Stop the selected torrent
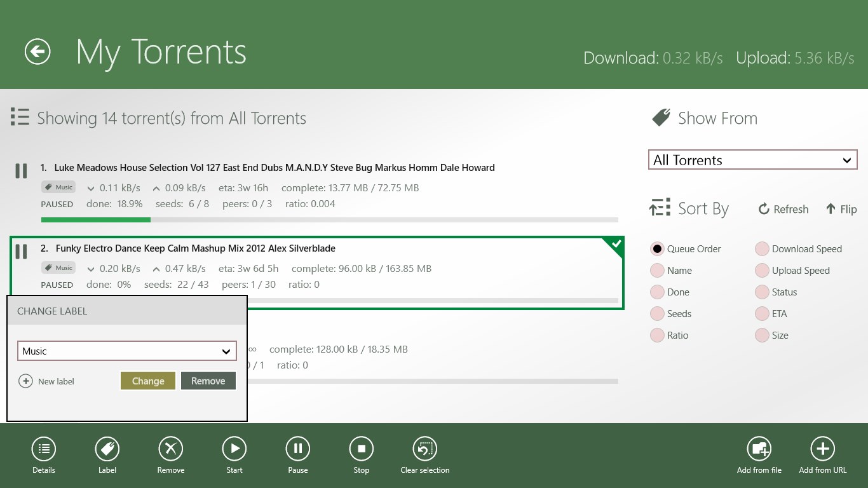 click(361, 449)
